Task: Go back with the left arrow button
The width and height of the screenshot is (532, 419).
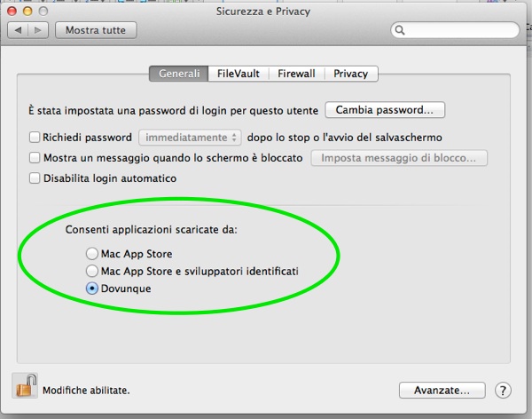Action: [19, 30]
